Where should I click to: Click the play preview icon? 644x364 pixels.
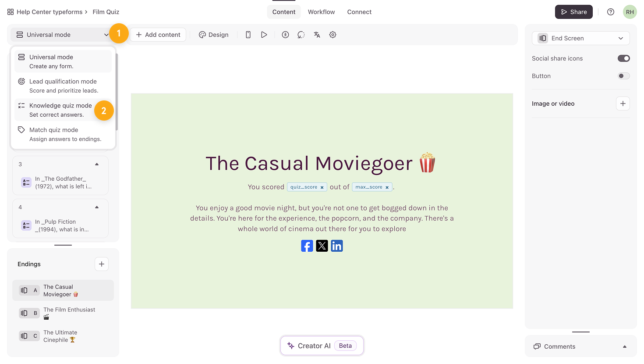pos(264,35)
